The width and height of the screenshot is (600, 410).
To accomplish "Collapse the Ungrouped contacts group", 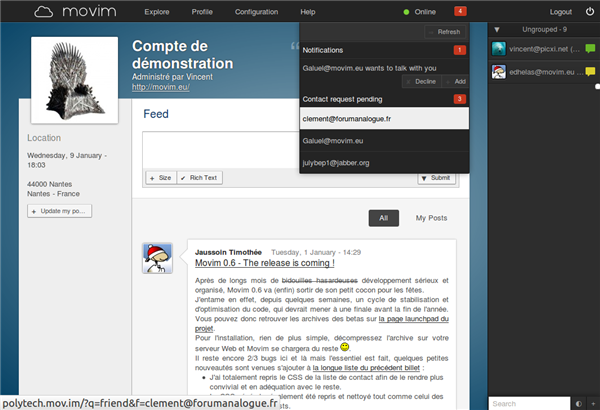I will tap(498, 30).
